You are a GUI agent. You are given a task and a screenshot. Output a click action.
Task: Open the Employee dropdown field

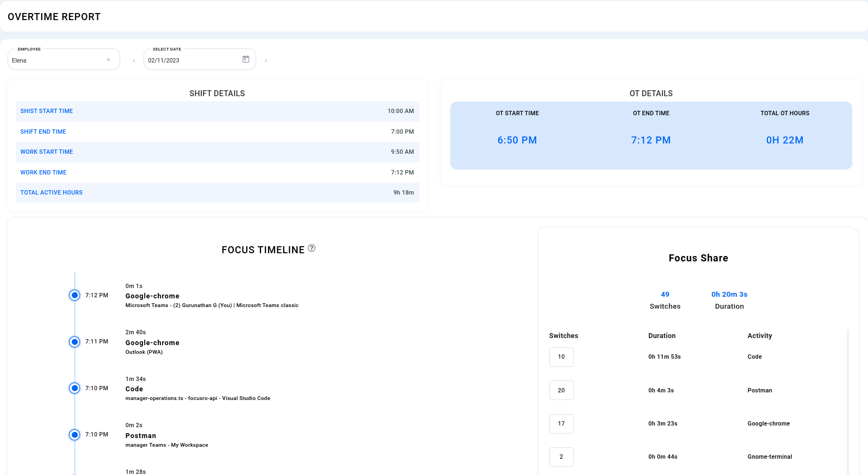tap(64, 59)
